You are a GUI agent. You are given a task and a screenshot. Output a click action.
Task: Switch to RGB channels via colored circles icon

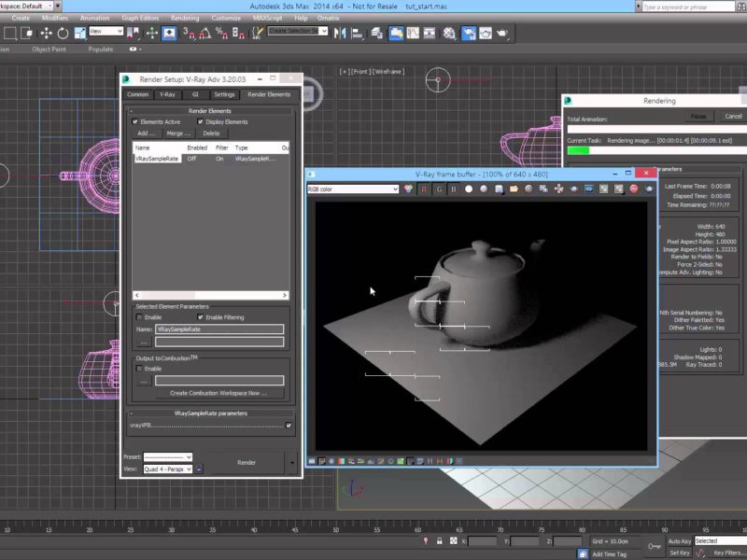408,189
